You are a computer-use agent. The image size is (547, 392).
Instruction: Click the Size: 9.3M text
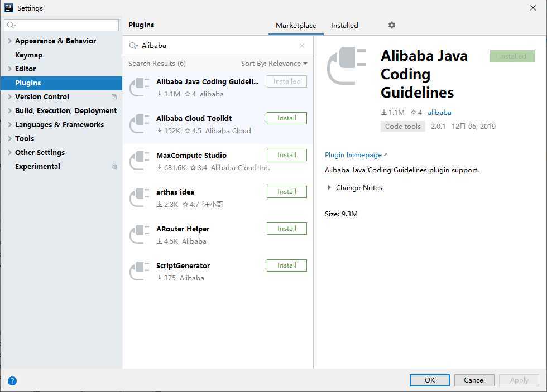[341, 214]
